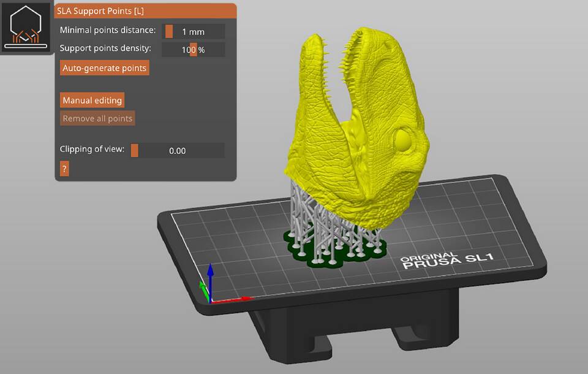Click the dinosaur model's eye

tap(404, 139)
